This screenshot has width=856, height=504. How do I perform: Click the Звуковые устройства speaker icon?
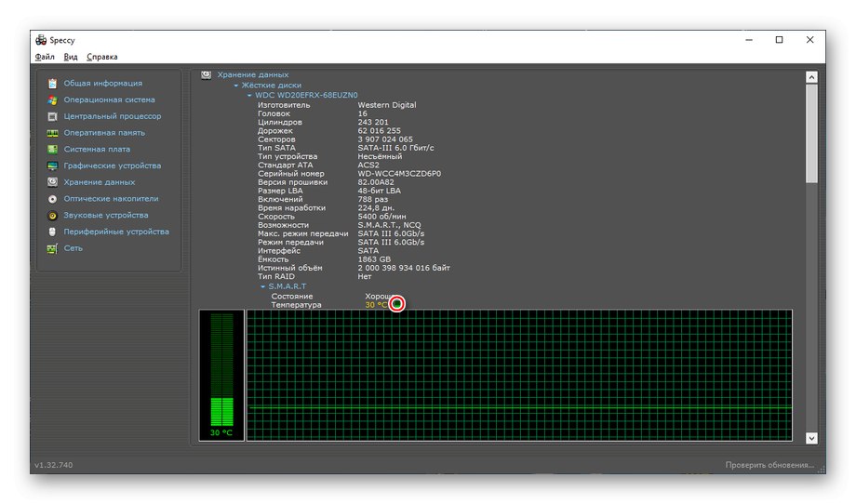(x=52, y=216)
